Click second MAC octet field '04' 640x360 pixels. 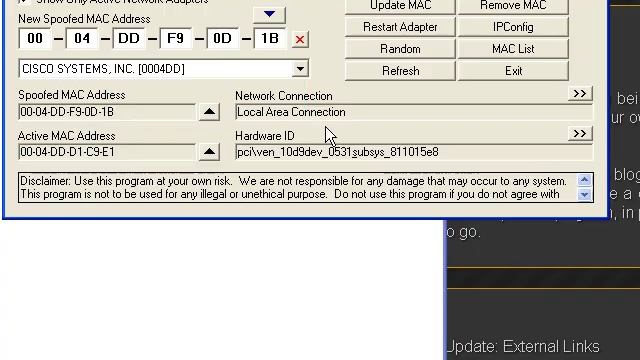82,39
